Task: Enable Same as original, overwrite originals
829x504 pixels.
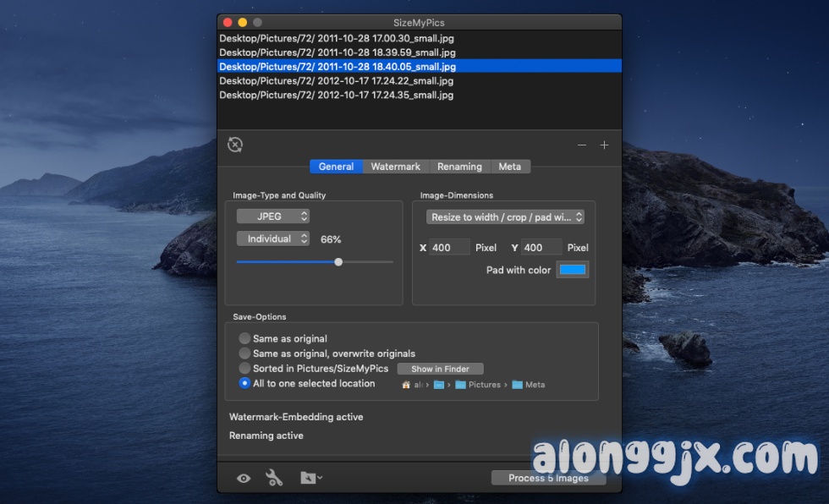Action: click(244, 353)
